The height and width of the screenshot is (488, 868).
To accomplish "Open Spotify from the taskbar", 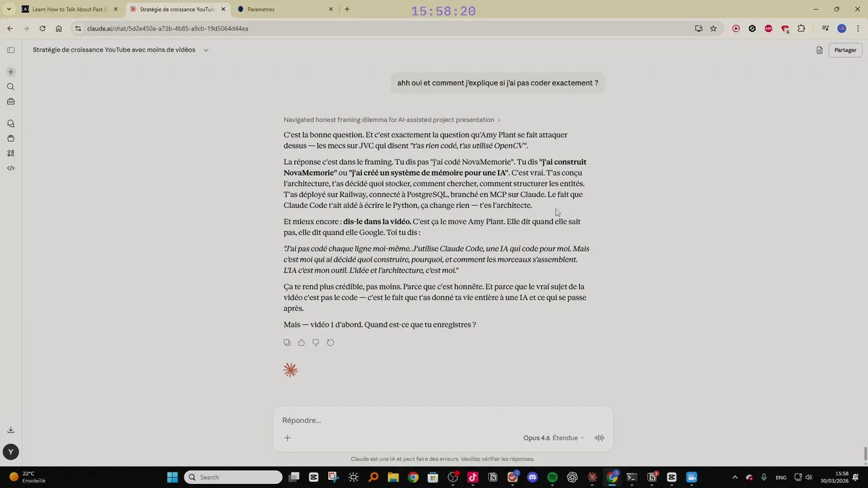I will 552,477.
